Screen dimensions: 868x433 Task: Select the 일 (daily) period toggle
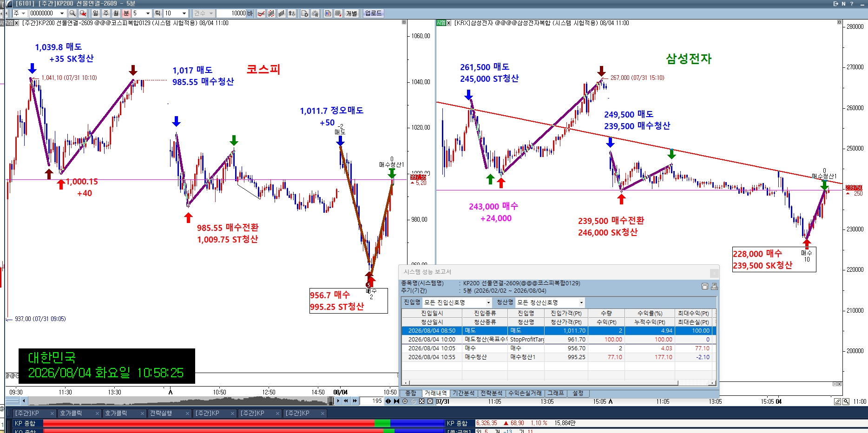(x=95, y=13)
